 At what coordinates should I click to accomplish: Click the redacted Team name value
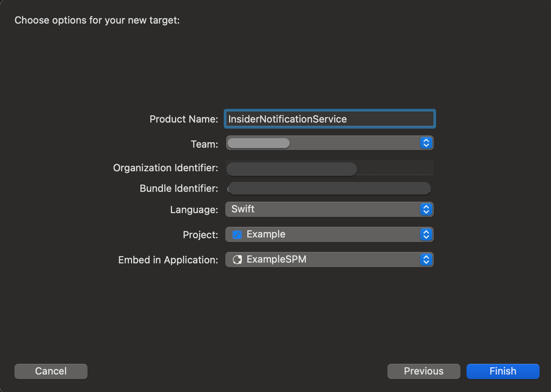coord(258,143)
